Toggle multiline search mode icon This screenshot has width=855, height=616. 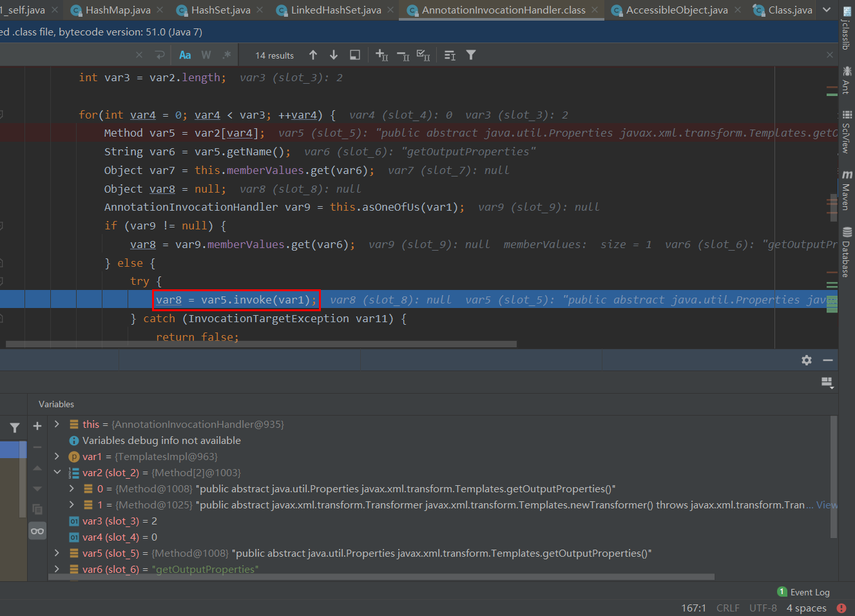(x=450, y=55)
